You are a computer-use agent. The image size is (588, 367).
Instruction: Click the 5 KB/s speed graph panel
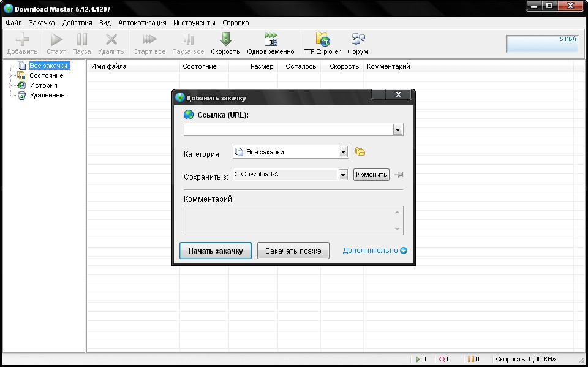[x=542, y=44]
